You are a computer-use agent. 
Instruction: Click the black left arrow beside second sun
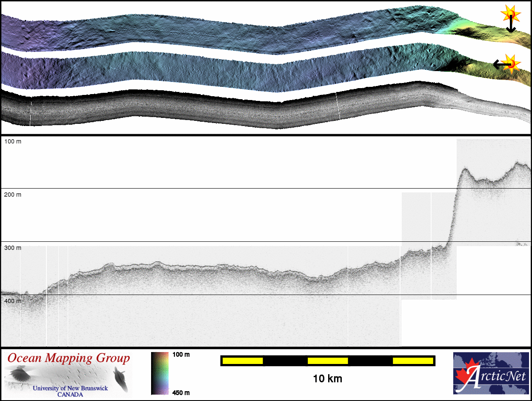(500, 64)
